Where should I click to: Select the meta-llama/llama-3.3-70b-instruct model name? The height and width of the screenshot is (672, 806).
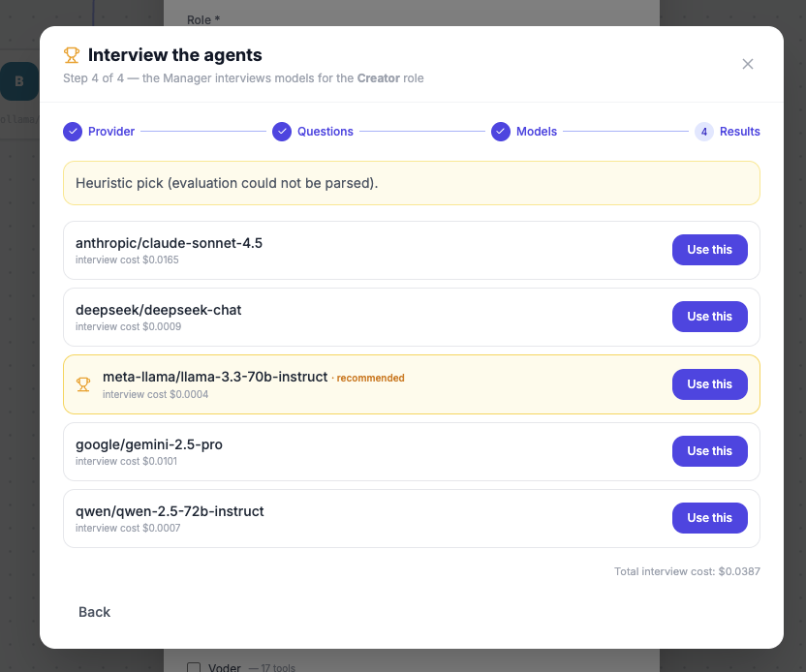(215, 377)
